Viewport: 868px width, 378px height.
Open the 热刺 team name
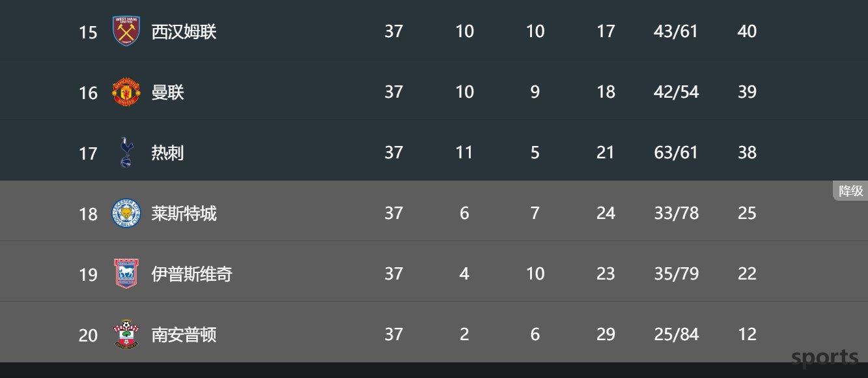(167, 153)
